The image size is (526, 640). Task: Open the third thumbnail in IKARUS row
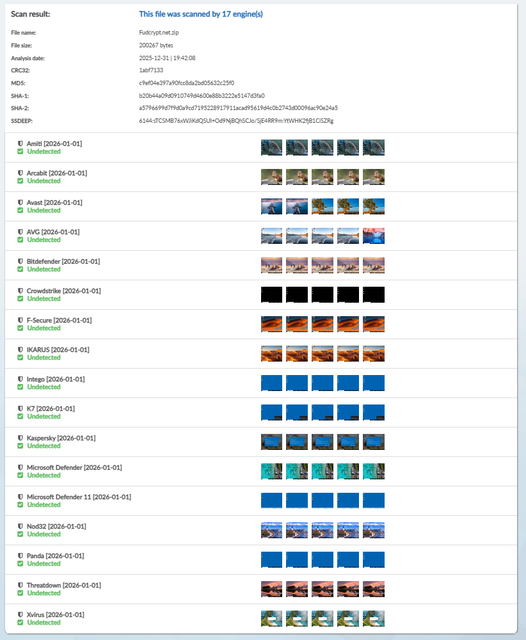(322, 353)
